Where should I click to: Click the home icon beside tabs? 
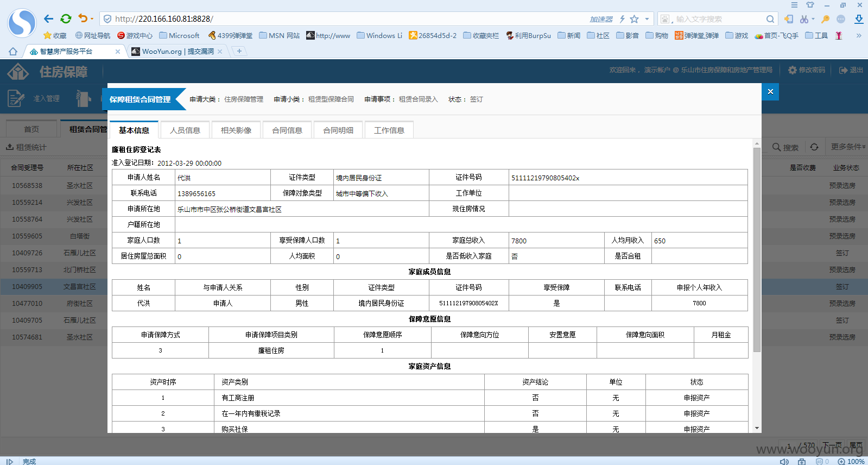pos(13,51)
